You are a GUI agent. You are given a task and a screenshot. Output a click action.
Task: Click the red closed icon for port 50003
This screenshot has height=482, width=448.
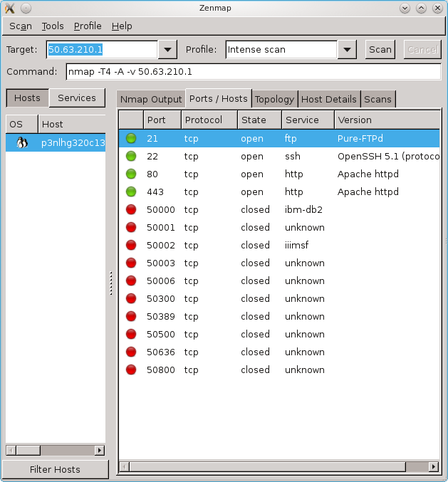(x=131, y=263)
